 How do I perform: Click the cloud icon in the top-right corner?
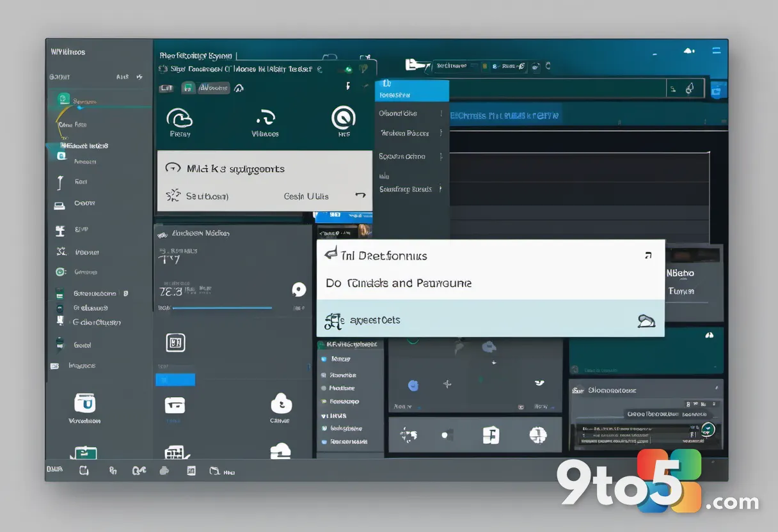689,50
